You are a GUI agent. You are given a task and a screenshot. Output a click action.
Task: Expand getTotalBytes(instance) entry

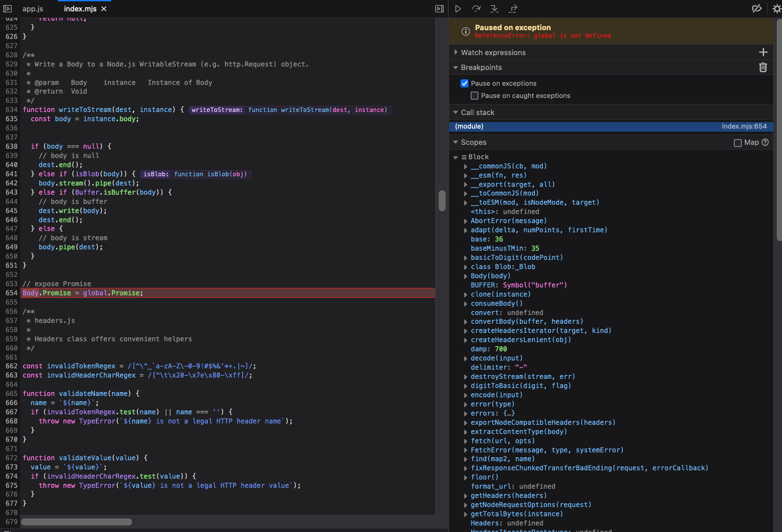click(x=465, y=514)
